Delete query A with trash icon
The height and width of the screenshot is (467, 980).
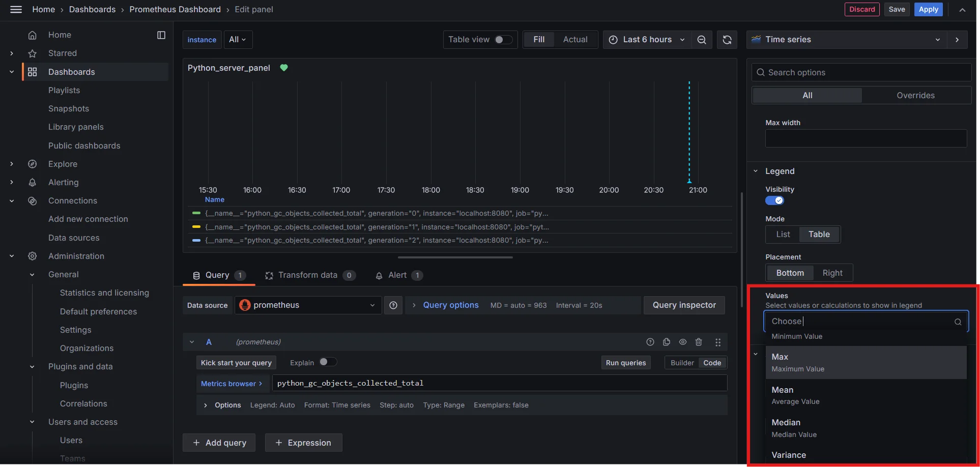[x=699, y=342]
